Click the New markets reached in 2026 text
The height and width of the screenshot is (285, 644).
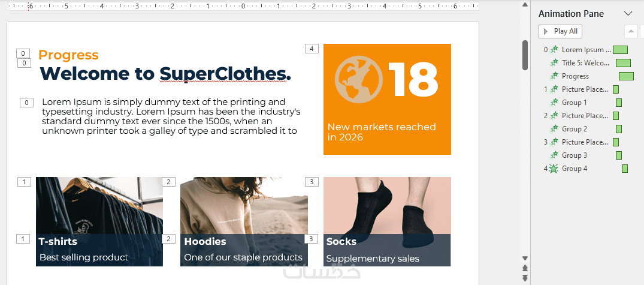tap(382, 132)
